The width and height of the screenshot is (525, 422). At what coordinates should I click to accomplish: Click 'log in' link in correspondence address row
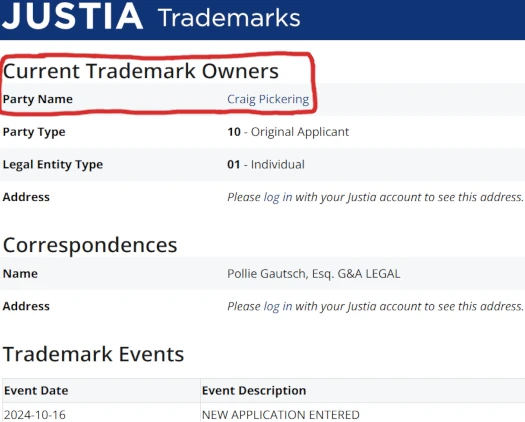click(278, 306)
